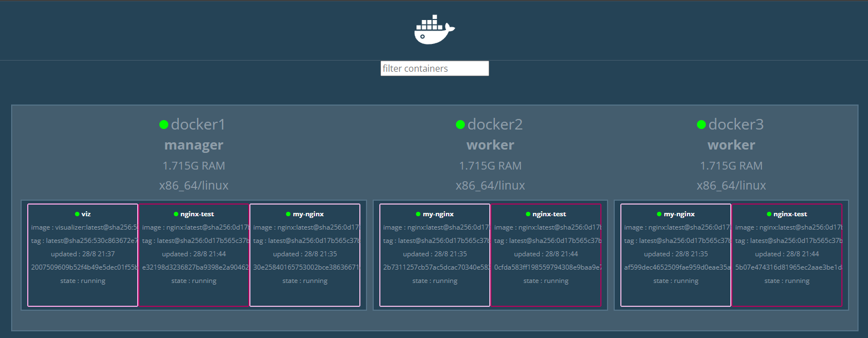Click x86_64/linux under docker2
The height and width of the screenshot is (338, 868).
(490, 186)
